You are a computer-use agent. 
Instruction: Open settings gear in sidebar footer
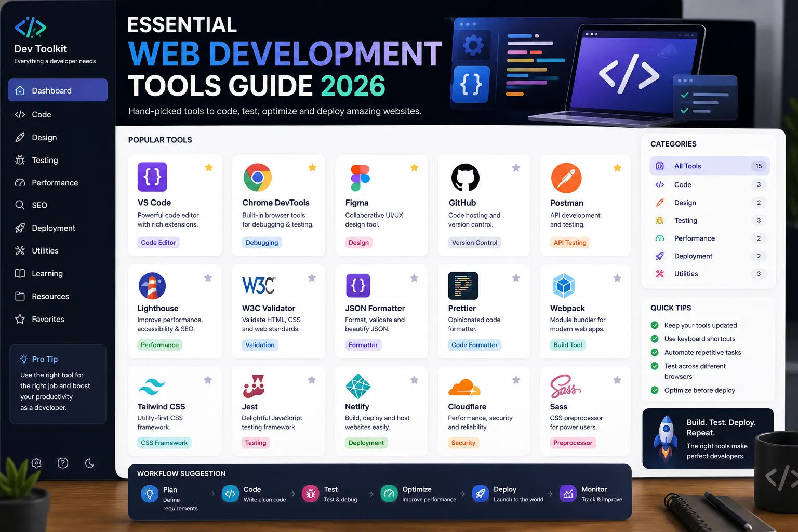pos(36,463)
